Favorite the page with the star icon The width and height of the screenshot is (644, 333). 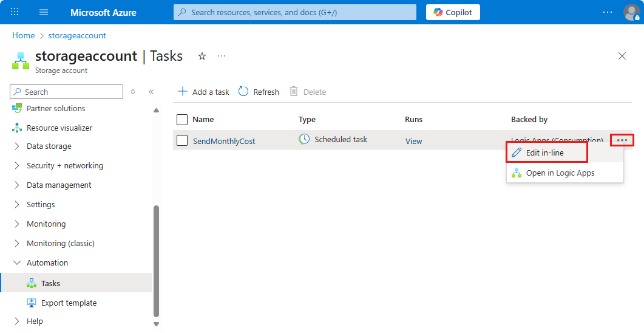[x=202, y=56]
